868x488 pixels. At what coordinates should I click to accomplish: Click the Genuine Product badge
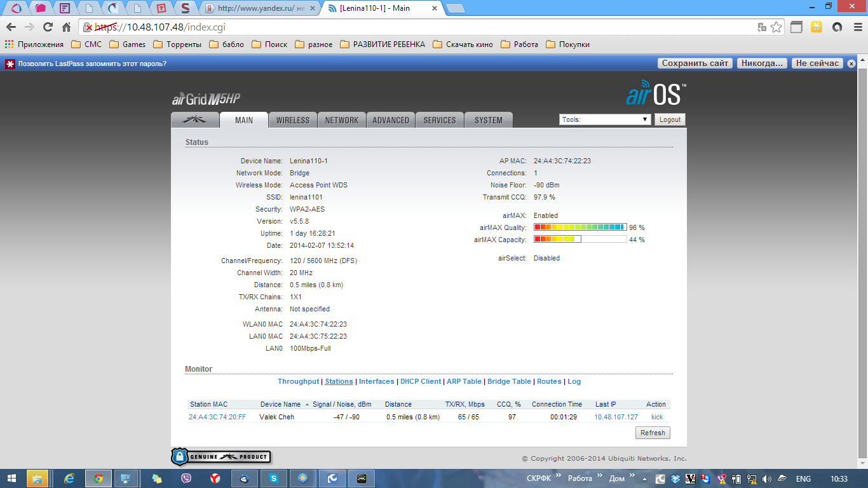[x=220, y=456]
